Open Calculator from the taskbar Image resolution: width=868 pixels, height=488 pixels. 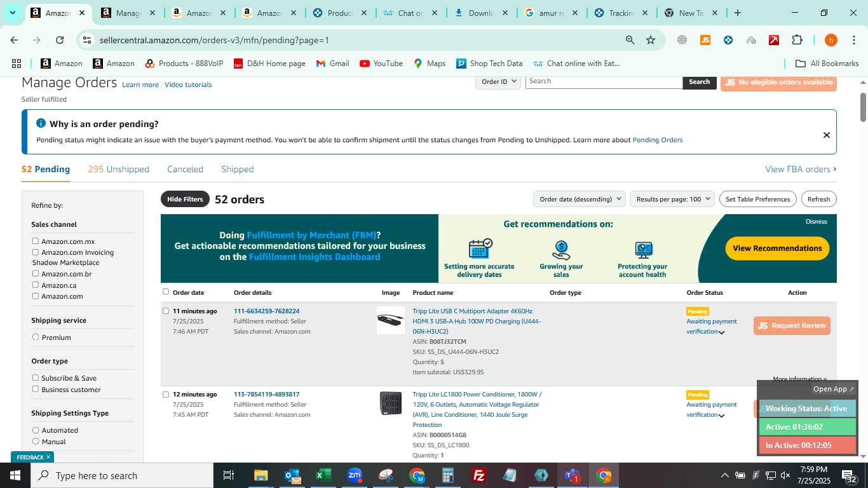tap(448, 475)
